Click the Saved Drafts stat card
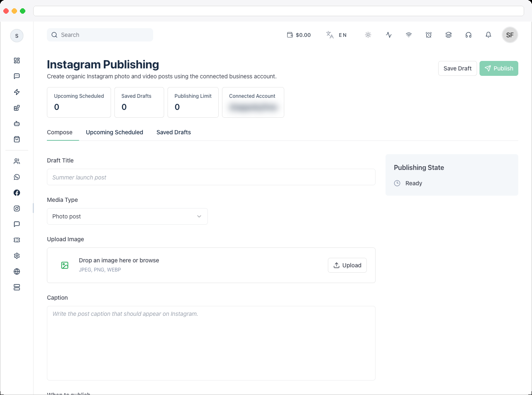532x395 pixels. 139,102
